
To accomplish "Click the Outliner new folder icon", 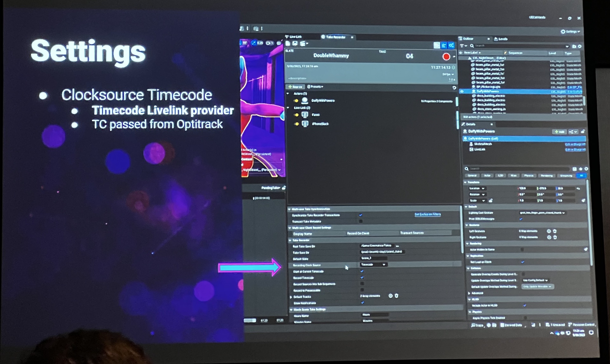I will [x=574, y=46].
